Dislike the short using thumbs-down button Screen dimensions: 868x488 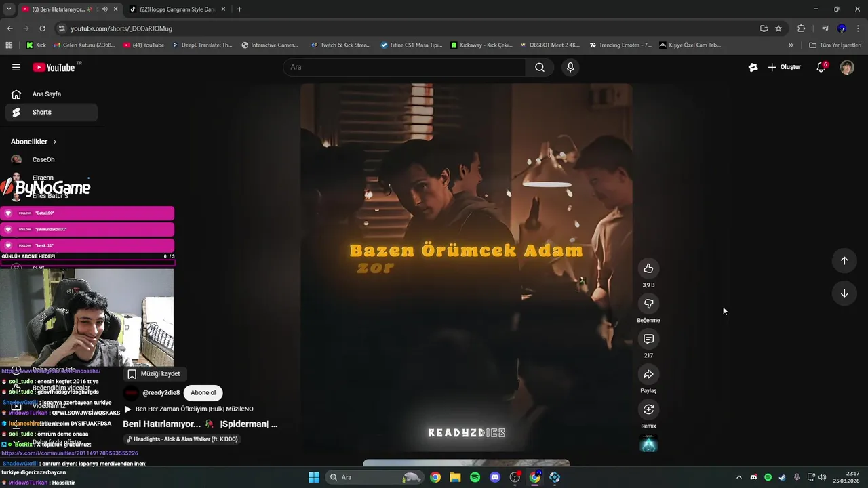click(x=648, y=304)
